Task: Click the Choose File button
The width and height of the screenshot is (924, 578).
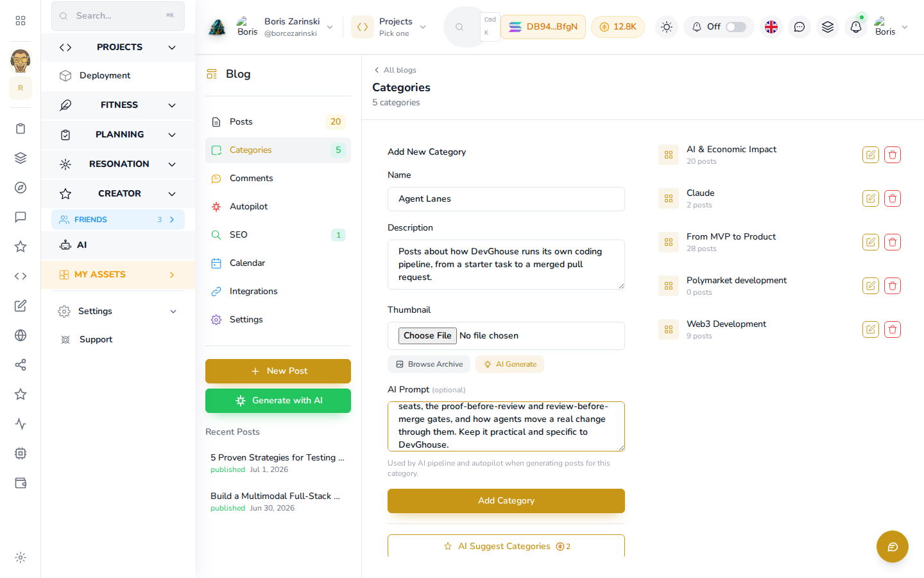Action: (x=427, y=336)
